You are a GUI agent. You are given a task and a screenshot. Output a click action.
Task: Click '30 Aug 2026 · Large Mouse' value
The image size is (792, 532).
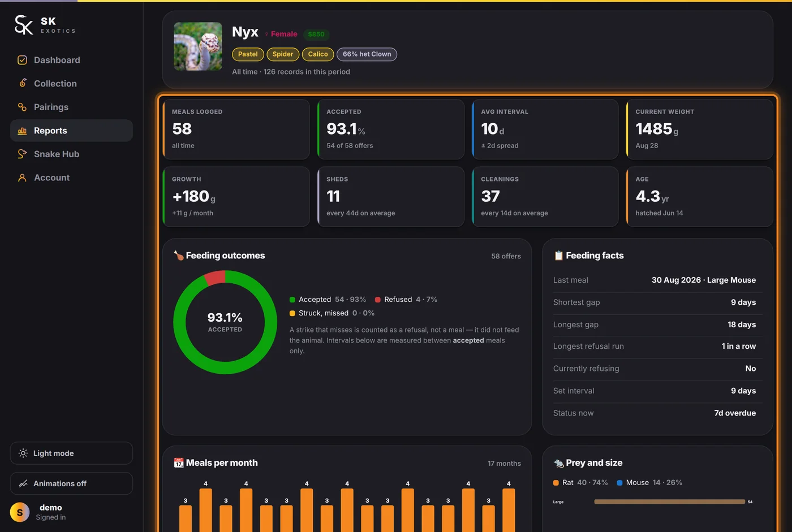(704, 280)
